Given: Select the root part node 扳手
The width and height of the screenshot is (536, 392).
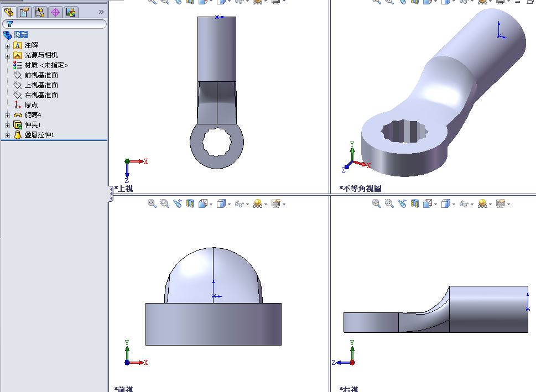Looking at the screenshot, I should point(20,35).
